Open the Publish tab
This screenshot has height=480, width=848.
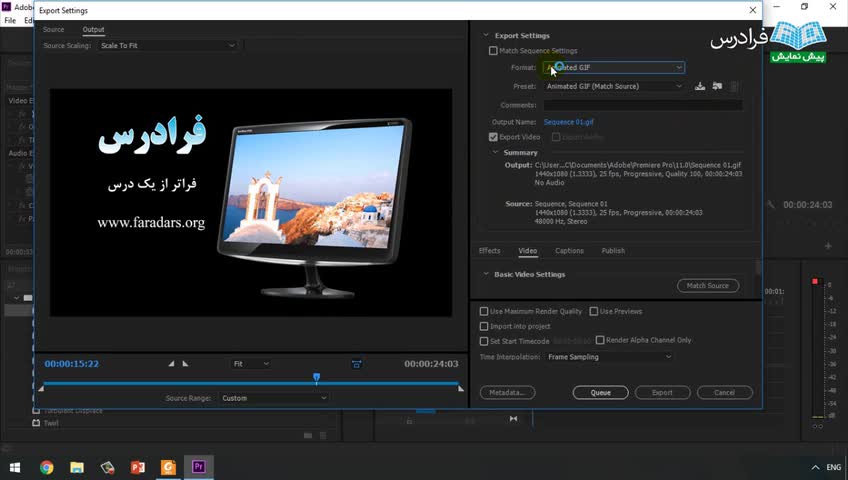coord(613,251)
